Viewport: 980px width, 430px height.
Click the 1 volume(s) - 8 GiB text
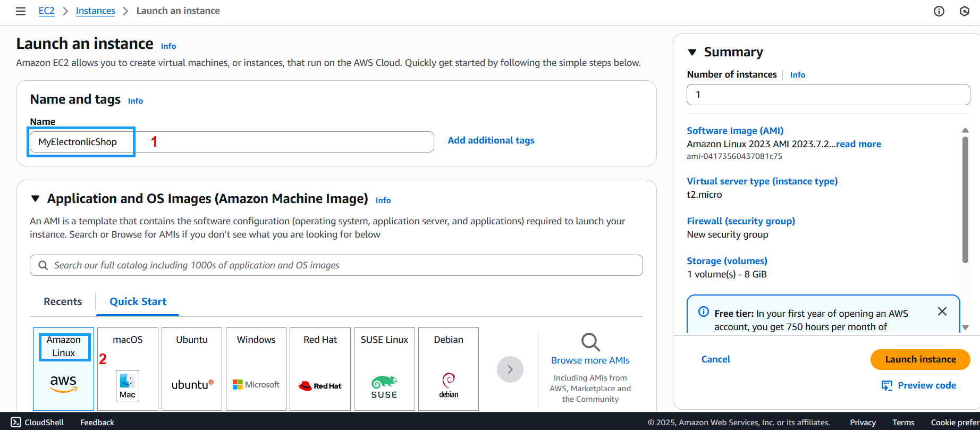(x=726, y=274)
